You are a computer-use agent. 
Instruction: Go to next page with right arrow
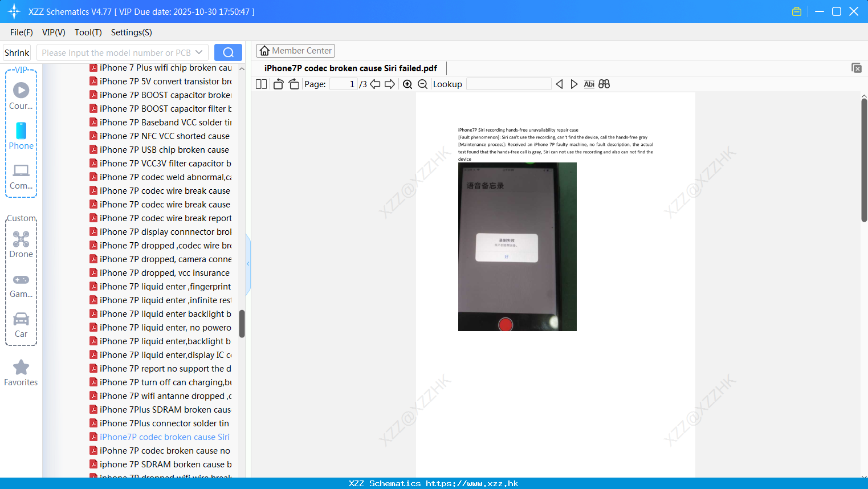[390, 84]
